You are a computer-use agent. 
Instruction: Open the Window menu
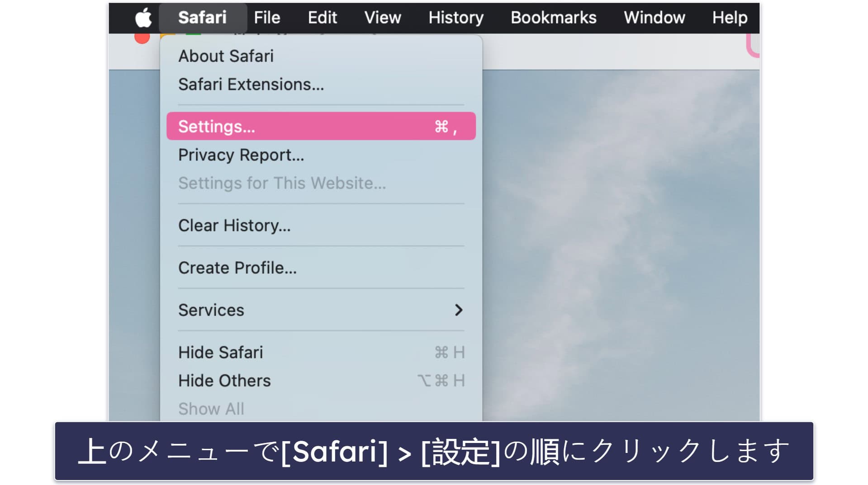(654, 18)
